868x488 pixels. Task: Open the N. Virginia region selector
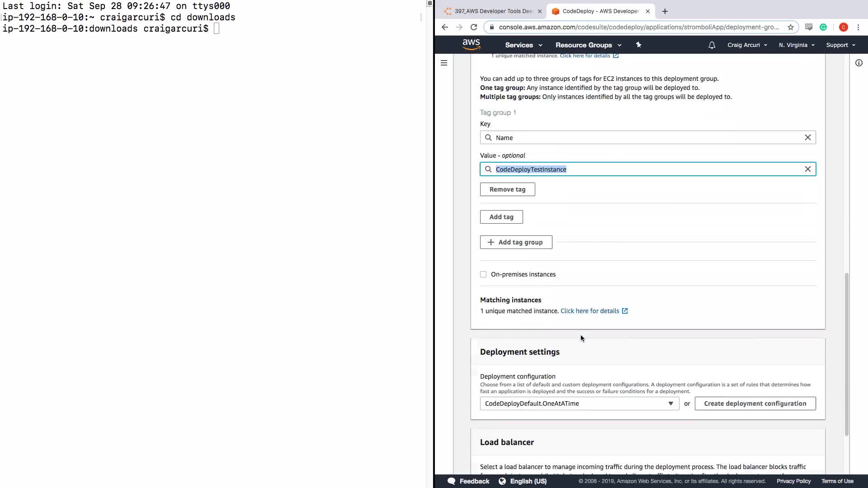[796, 45]
